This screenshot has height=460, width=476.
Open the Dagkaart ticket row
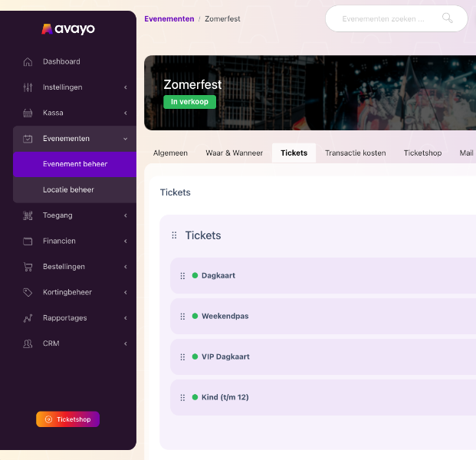point(323,276)
